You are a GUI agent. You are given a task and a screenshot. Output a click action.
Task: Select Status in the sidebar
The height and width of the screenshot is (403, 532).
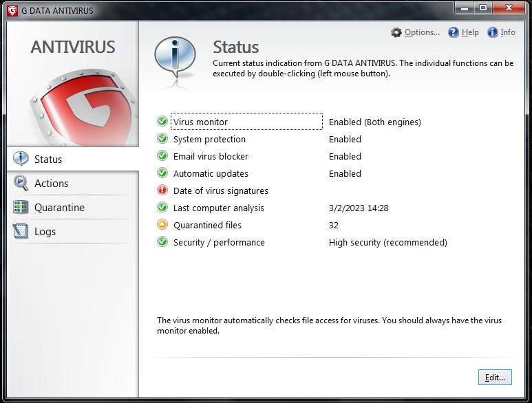point(72,159)
